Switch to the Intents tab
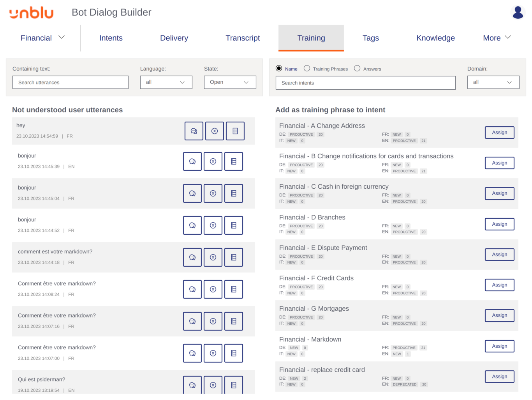This screenshot has width=532, height=400. tap(111, 38)
